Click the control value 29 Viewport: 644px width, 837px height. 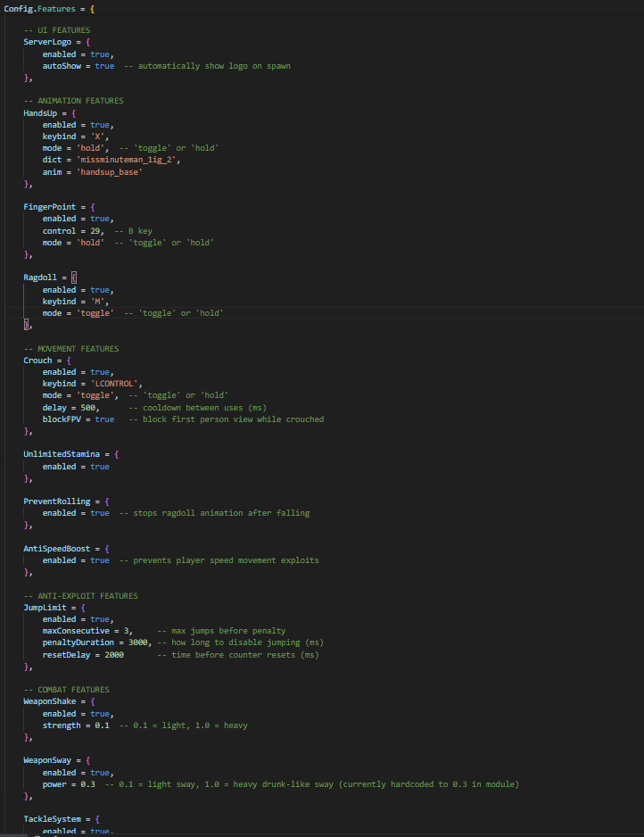(95, 230)
